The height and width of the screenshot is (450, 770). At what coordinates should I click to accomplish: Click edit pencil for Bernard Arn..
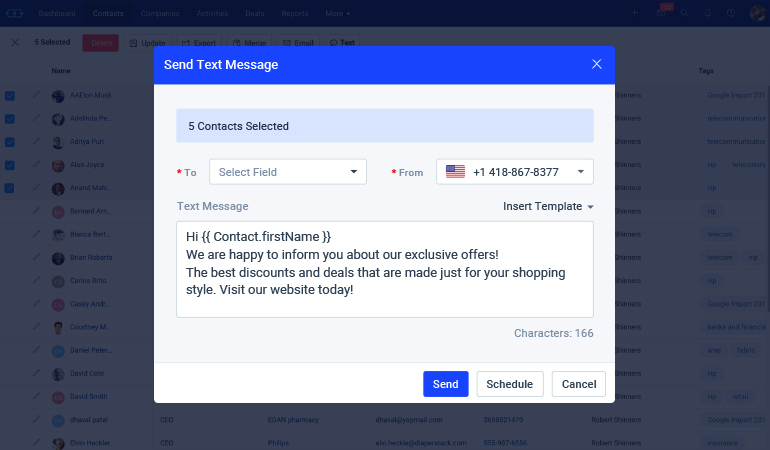coord(36,211)
